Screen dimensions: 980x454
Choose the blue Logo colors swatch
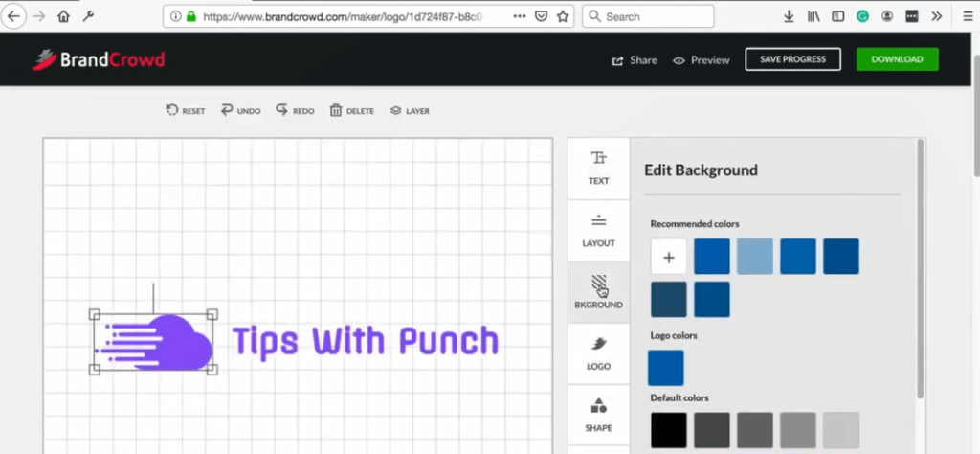tap(666, 368)
